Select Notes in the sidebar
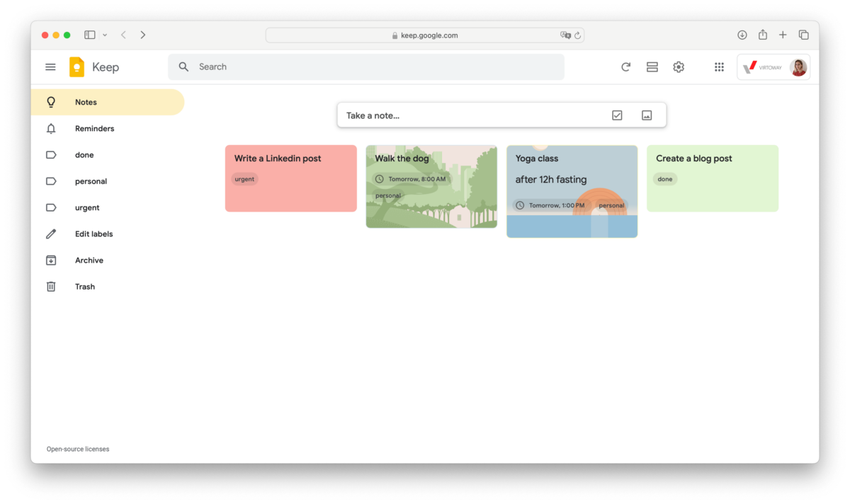Viewport: 850px width, 504px height. [86, 101]
